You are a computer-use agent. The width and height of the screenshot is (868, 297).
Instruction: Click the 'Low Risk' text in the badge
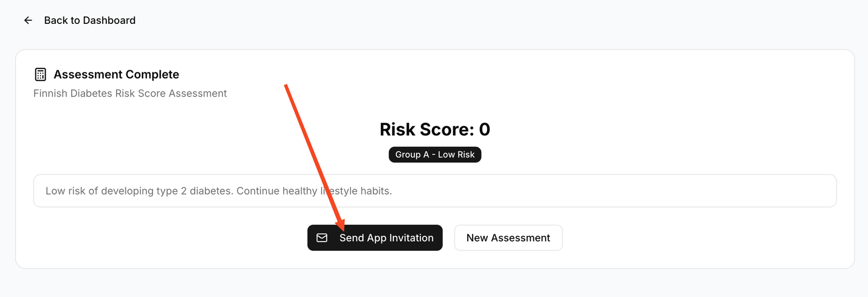pyautogui.click(x=456, y=155)
